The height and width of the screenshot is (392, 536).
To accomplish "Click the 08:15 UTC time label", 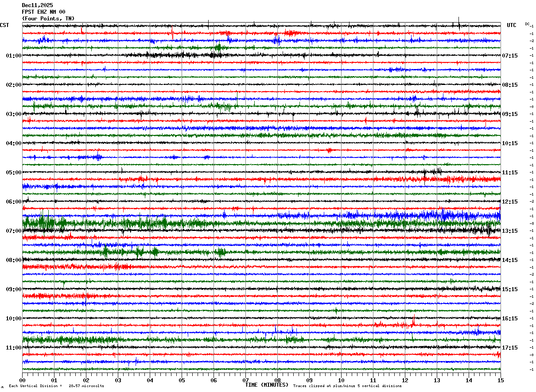I will tap(510, 85).
